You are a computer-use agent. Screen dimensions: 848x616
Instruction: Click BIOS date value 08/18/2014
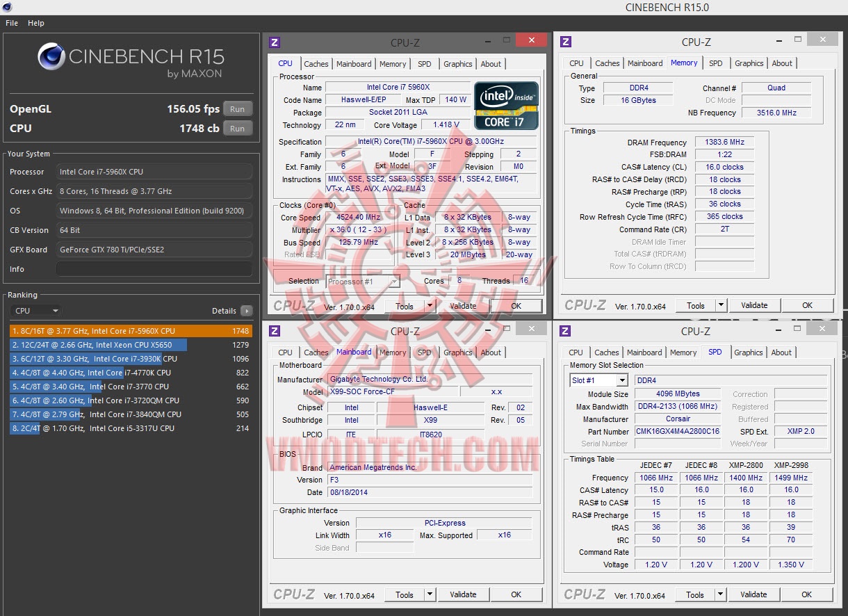[430, 492]
